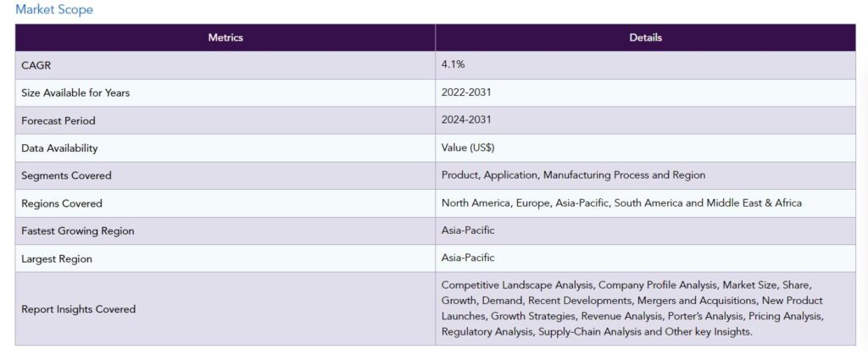
Task: Click the Value (US$) cell
Action: (x=468, y=148)
